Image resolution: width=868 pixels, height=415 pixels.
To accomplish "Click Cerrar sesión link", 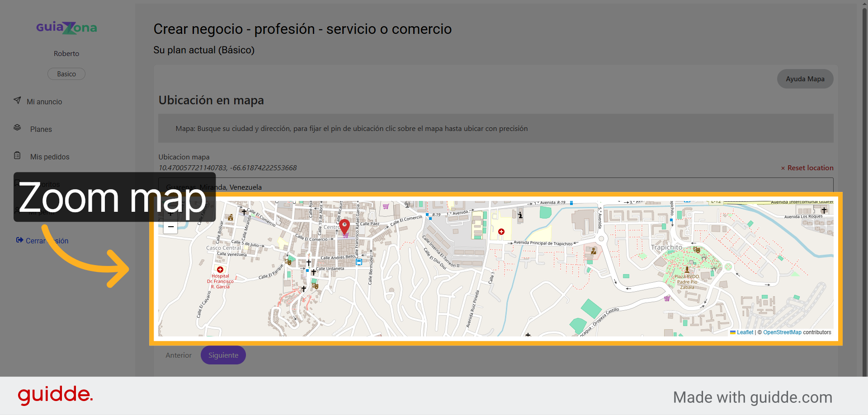I will [47, 241].
